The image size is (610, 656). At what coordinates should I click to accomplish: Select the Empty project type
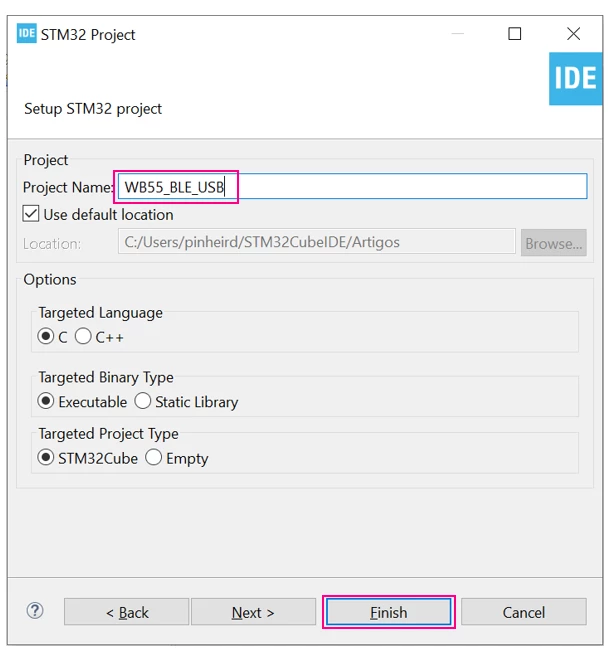pos(154,457)
